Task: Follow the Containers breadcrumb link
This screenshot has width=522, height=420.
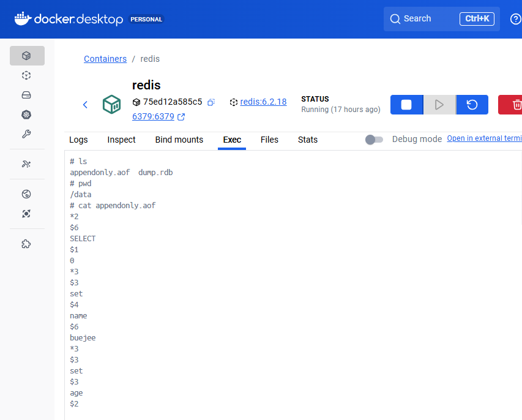Action: [105, 59]
